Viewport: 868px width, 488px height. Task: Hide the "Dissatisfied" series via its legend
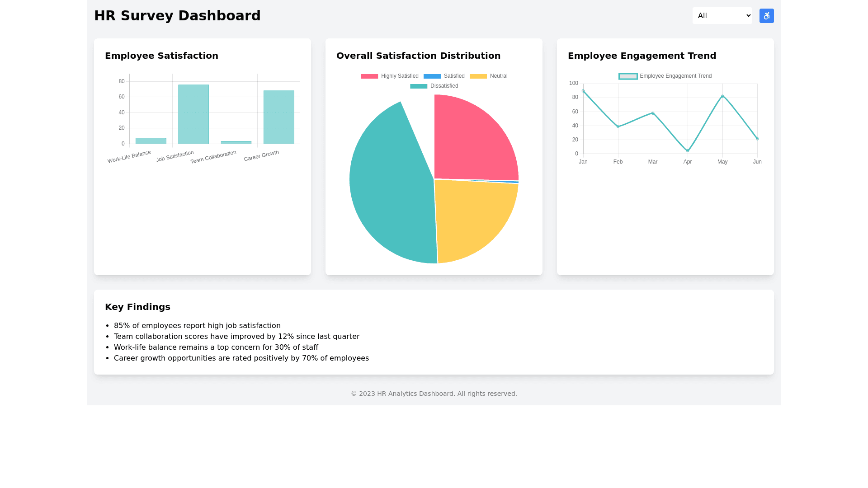444,86
